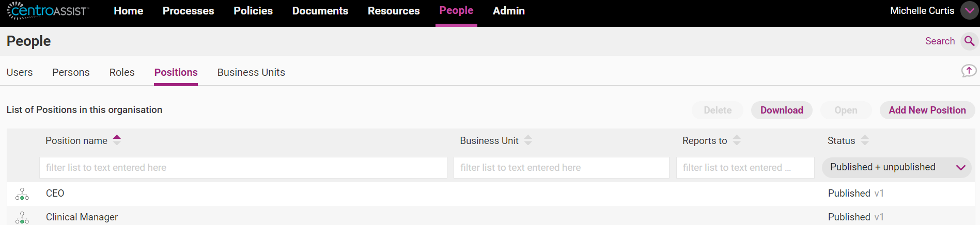The height and width of the screenshot is (225, 980).
Task: Click the org chart icon for Clinical Manager
Action: click(22, 218)
